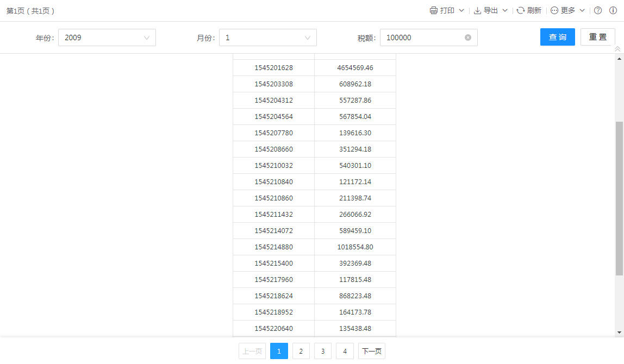Go to page 2
Image resolution: width=624 pixels, height=364 pixels.
(301, 352)
